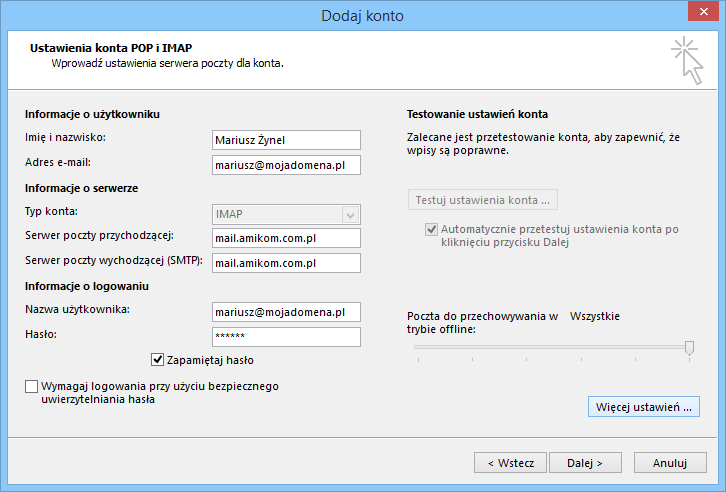Screen dimensions: 726x492
Task: Enable secure password authentication checkbox
Action: pos(31,386)
